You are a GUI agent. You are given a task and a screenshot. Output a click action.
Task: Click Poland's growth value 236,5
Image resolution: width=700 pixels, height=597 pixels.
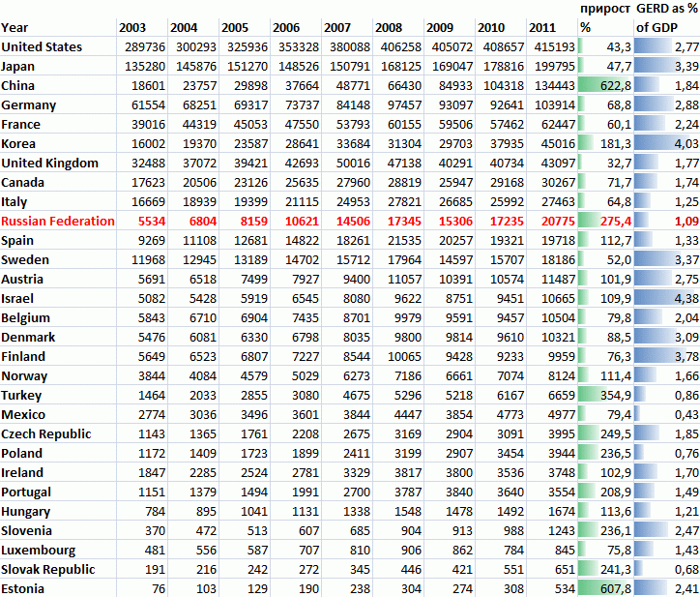point(616,454)
